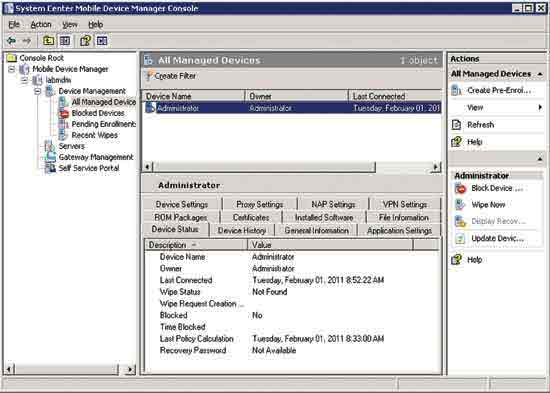The width and height of the screenshot is (550, 393).
Task: Click the Wipe Now action icon
Action: pos(460,205)
